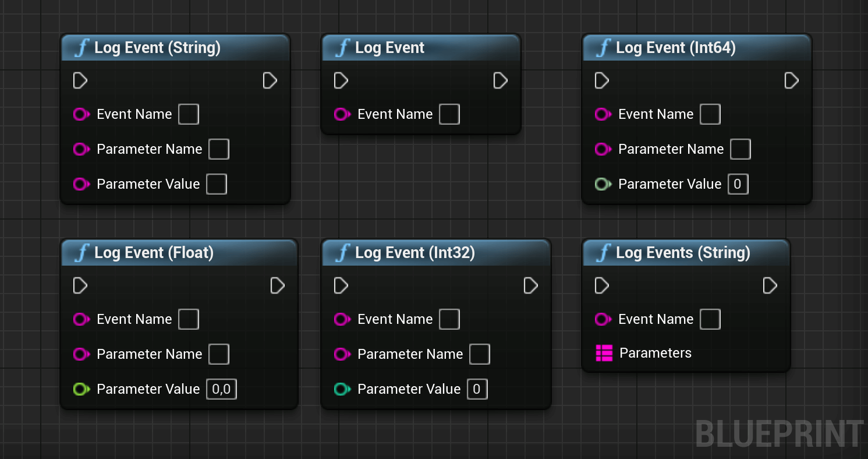Click input exec pin on Log Event (String)
The width and height of the screenshot is (868, 459).
tap(80, 80)
